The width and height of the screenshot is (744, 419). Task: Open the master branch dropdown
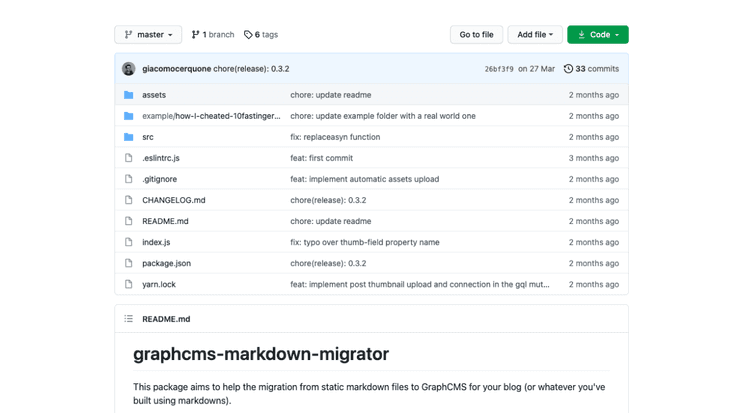(148, 35)
